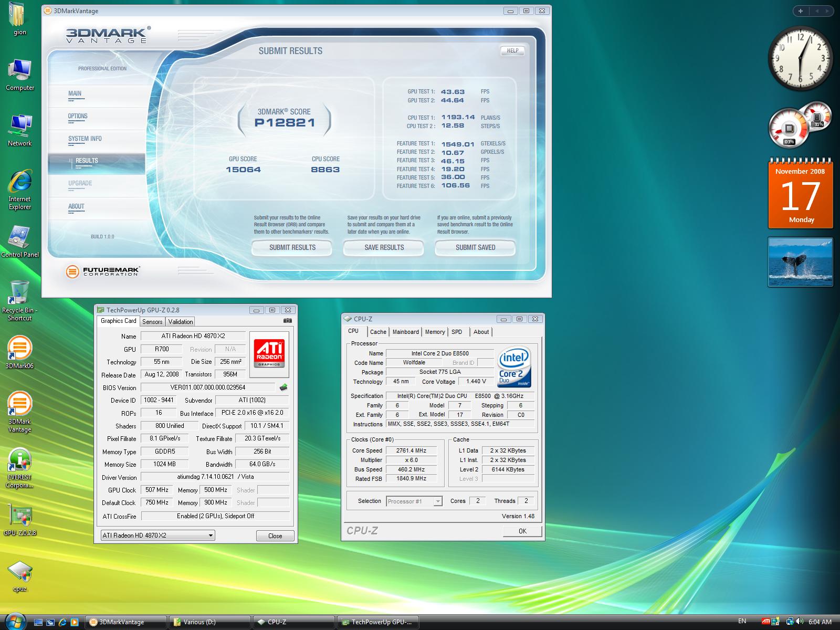Click the Intel Core 2 Duo logo in CPU-Z
Viewport: 840px width, 630px height.
(514, 367)
